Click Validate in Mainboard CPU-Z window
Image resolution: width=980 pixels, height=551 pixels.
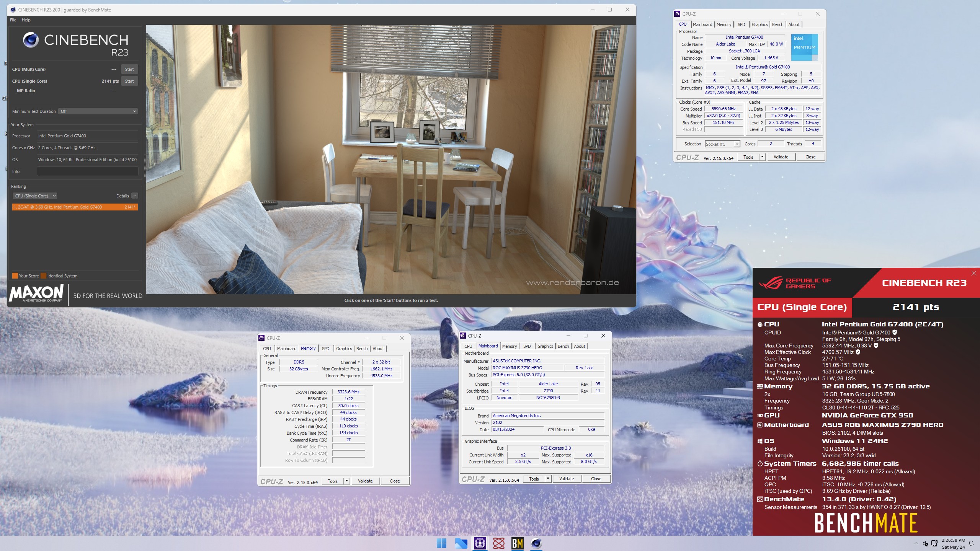567,479
